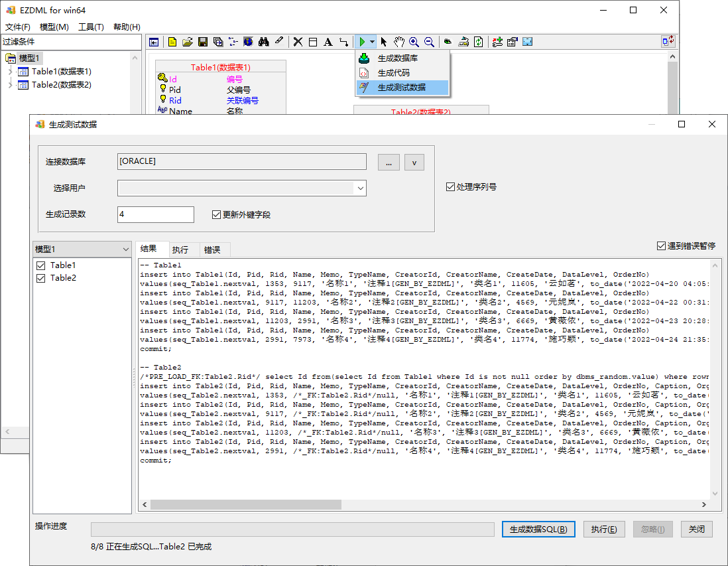Click the eye view icon in toolbar
728x566 pixels.
pos(448,42)
